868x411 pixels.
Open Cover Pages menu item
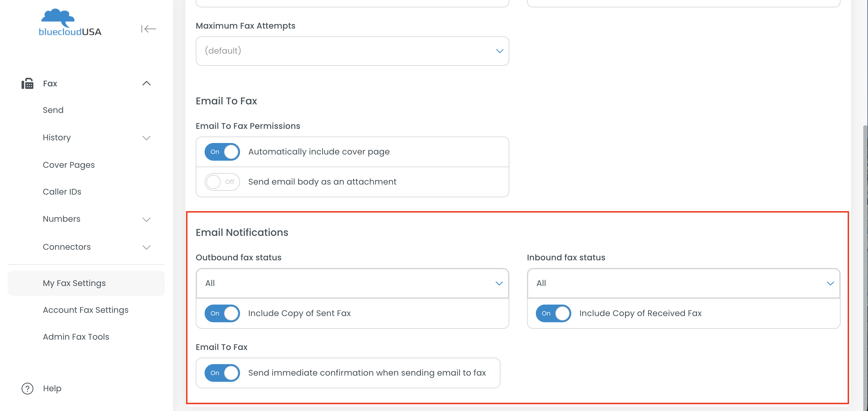click(69, 165)
